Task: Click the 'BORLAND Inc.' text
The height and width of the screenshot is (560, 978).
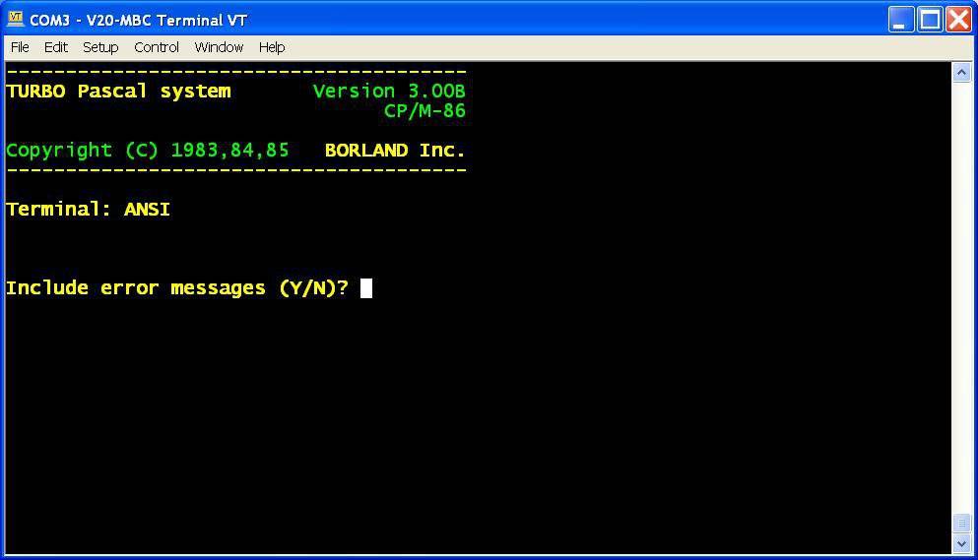Action: click(395, 151)
